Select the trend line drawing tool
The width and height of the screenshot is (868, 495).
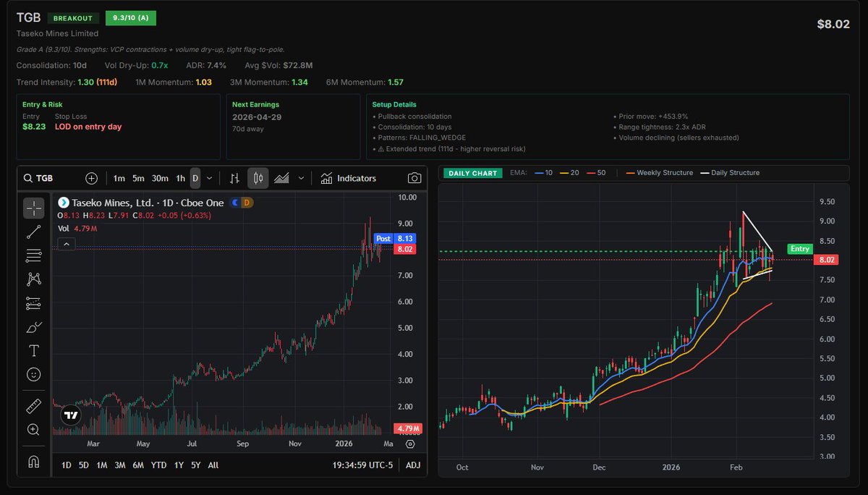33,232
